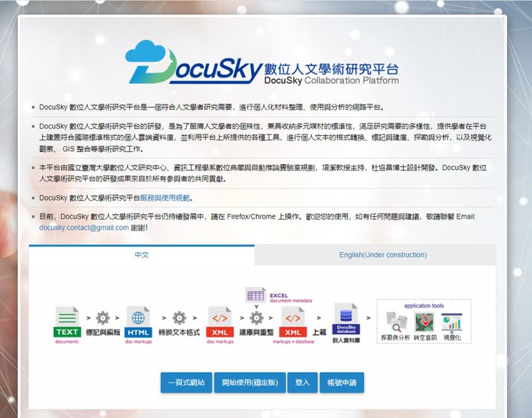Image resolution: width=532 pixels, height=418 pixels.
Task: Click the docusky.contact@gmail.com email link
Action: pyautogui.click(x=84, y=227)
